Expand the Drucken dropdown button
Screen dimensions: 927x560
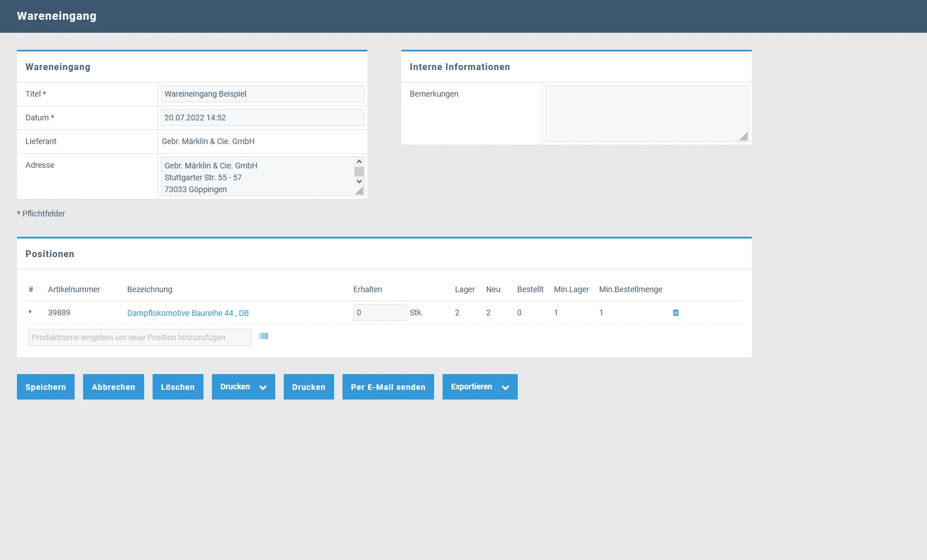coord(244,387)
